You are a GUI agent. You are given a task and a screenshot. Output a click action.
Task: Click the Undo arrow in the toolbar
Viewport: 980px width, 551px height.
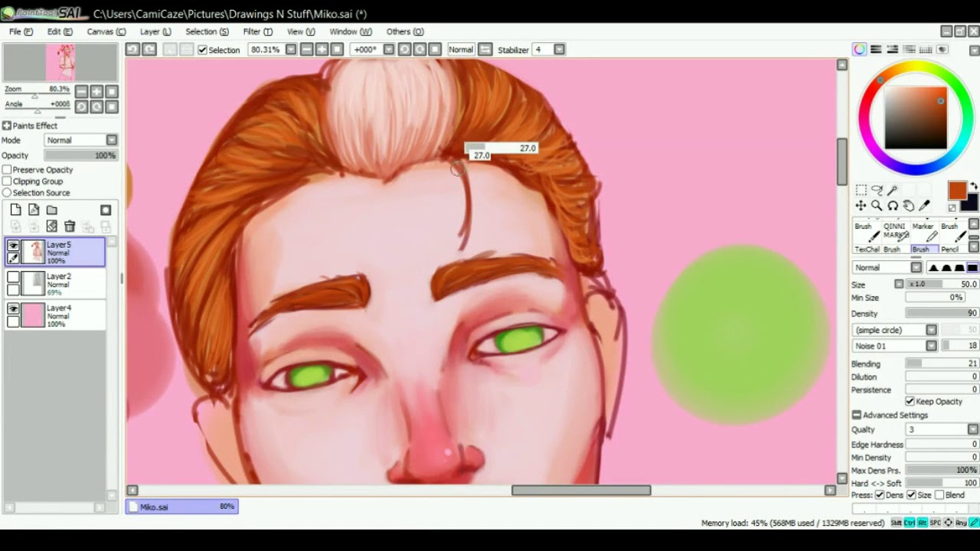tap(132, 49)
